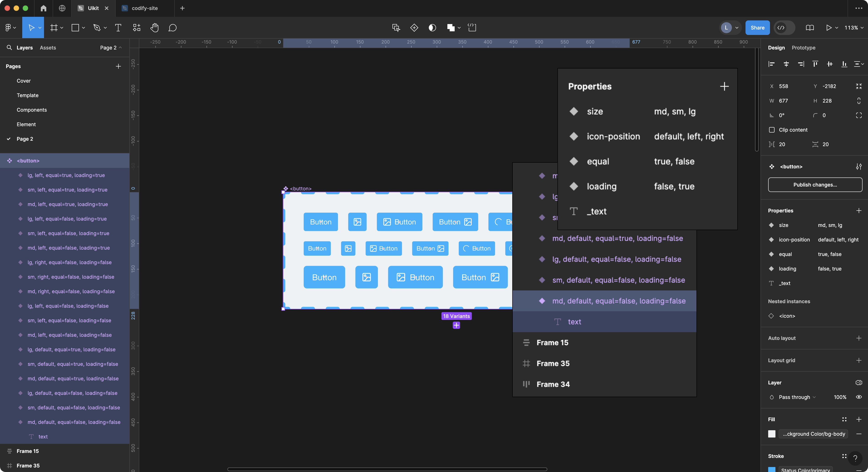Open component configuration sliders icon

tap(858, 167)
